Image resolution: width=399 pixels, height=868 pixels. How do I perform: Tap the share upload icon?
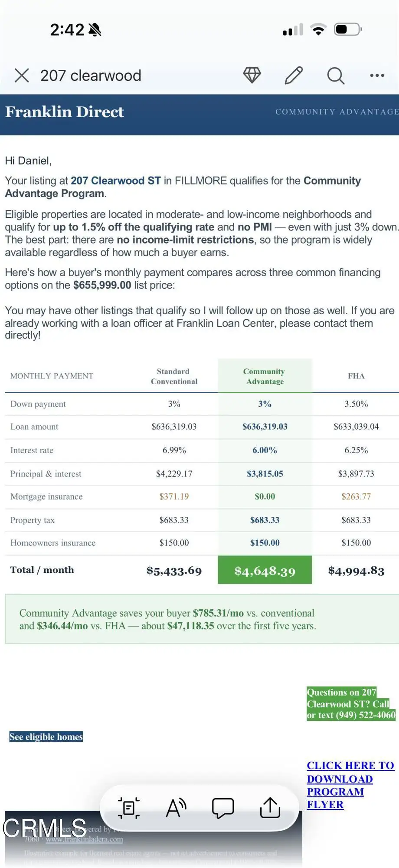(270, 808)
